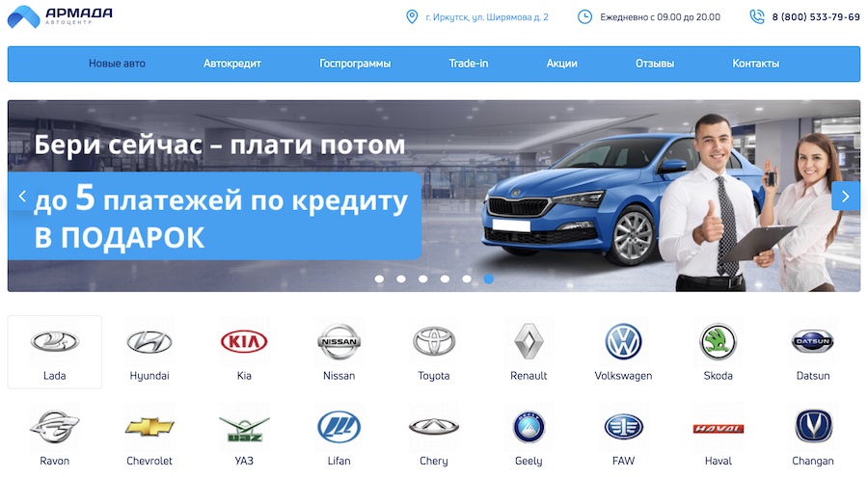This screenshot has width=868, height=477.
Task: Call phone number 8 (800) 533-79-69
Action: (816, 17)
